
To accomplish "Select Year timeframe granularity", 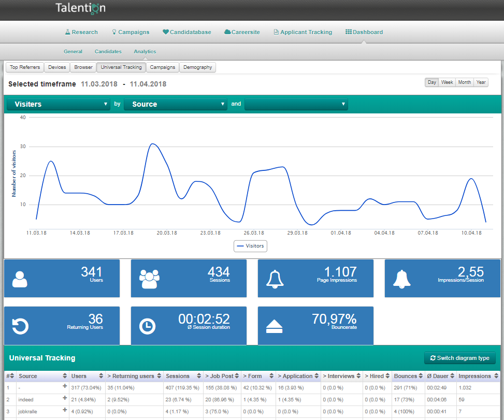I will pos(481,82).
